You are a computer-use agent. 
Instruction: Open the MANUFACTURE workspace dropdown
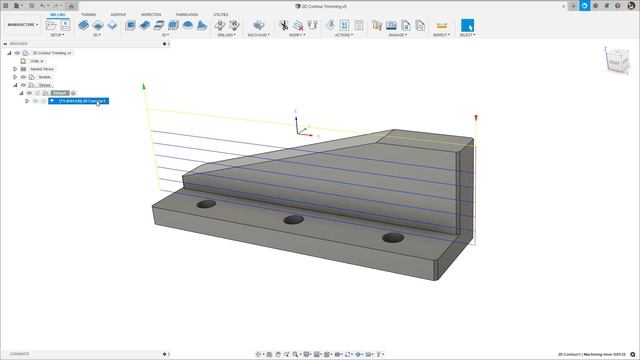pyautogui.click(x=22, y=25)
